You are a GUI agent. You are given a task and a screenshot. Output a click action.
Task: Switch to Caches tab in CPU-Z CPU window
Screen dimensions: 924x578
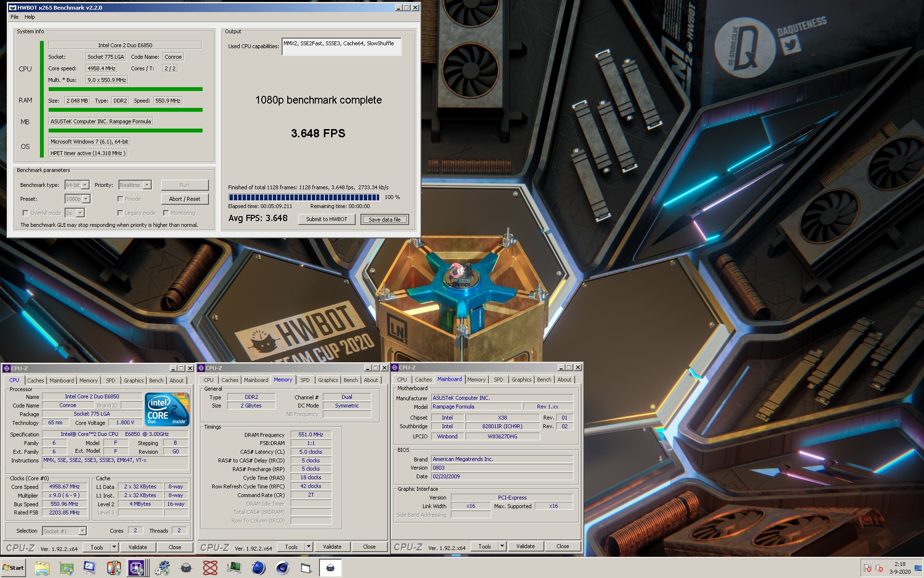click(x=35, y=381)
